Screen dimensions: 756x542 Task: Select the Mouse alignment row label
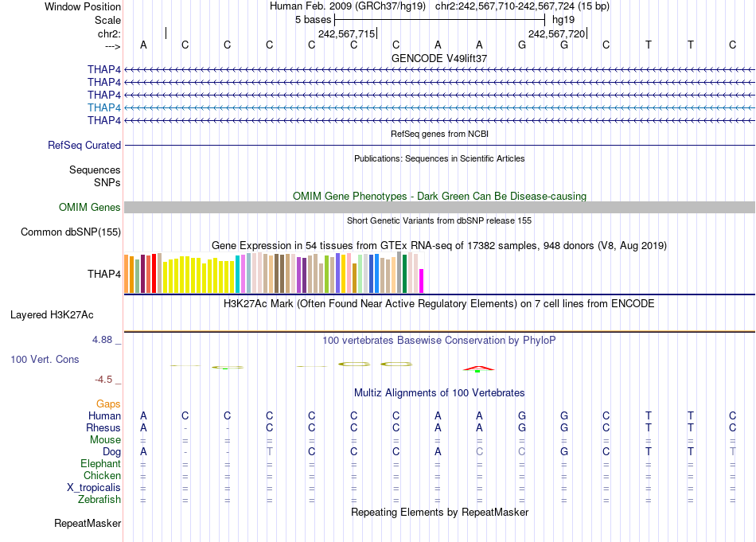point(105,440)
